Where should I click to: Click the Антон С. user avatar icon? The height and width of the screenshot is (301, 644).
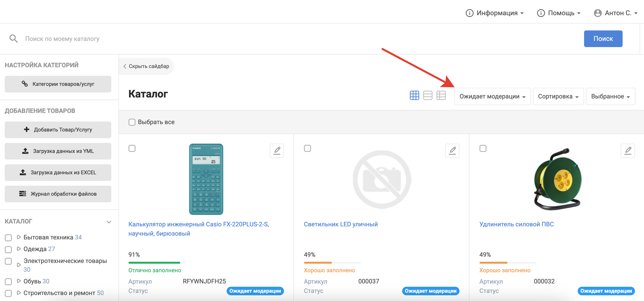[597, 13]
